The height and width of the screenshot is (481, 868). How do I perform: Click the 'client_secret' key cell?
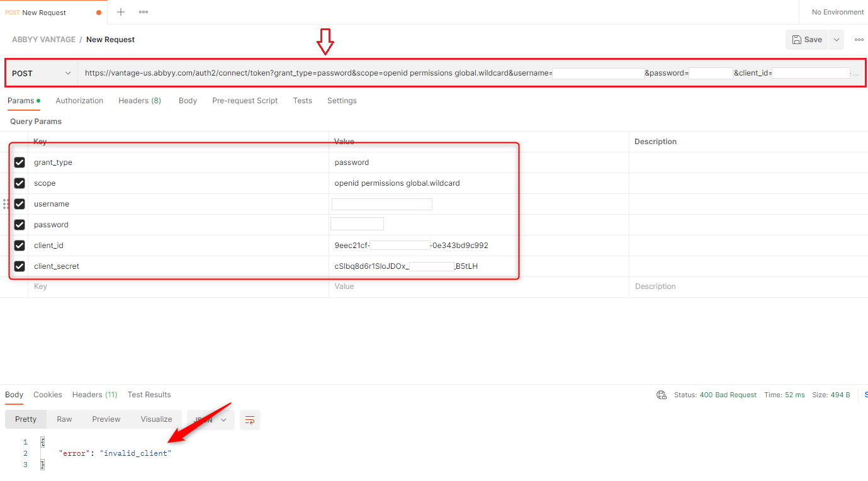point(178,266)
